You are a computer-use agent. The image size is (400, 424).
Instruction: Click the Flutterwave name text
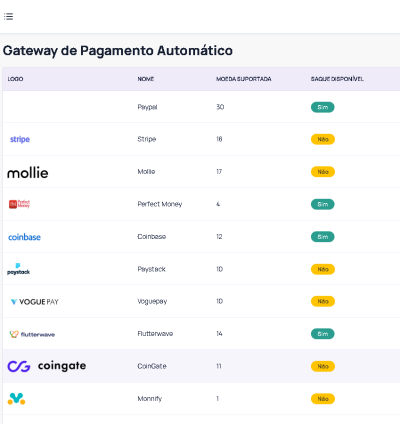tap(155, 334)
